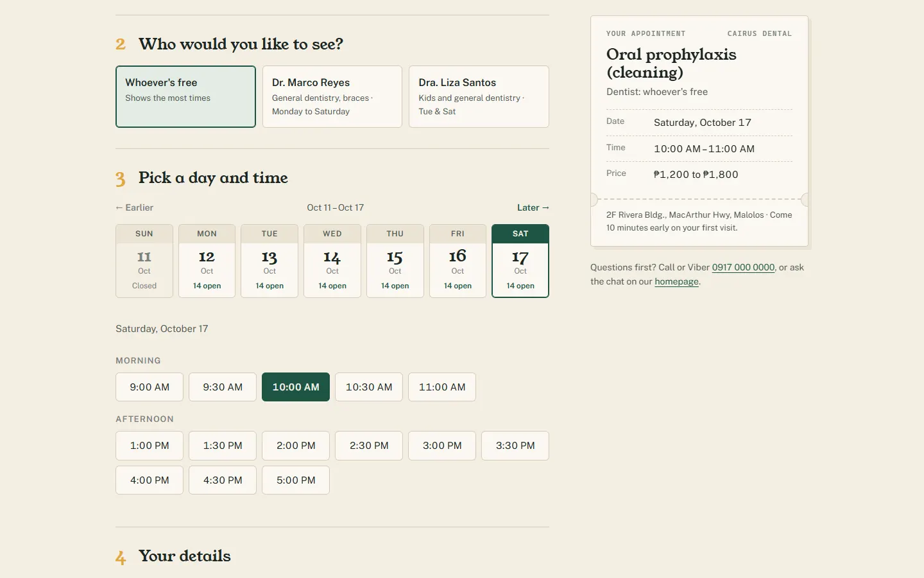Select Sunday Oct 11 day card
This screenshot has height=578, width=924.
pyautogui.click(x=144, y=261)
